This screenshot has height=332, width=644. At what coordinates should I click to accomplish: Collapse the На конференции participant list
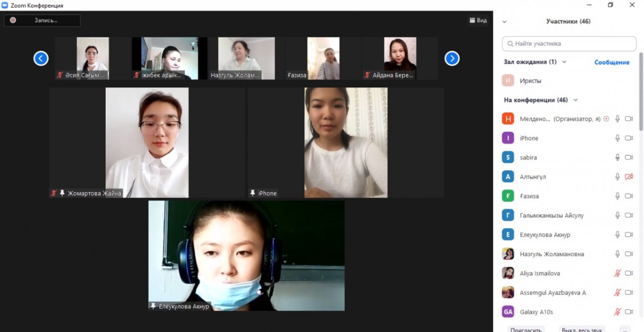click(576, 100)
